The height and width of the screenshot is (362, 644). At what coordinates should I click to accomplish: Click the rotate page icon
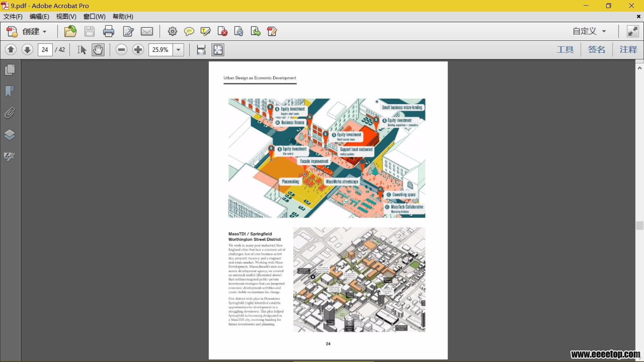pyautogui.click(x=239, y=31)
